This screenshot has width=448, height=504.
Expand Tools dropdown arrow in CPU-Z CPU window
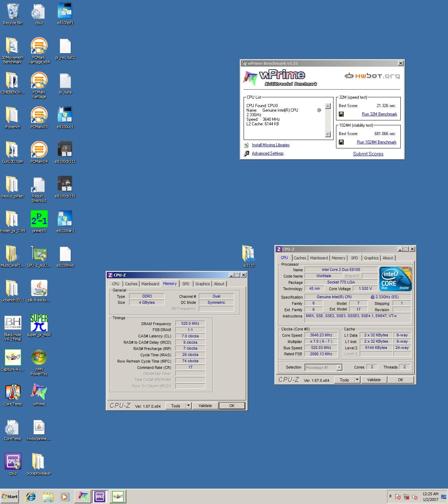(357, 380)
